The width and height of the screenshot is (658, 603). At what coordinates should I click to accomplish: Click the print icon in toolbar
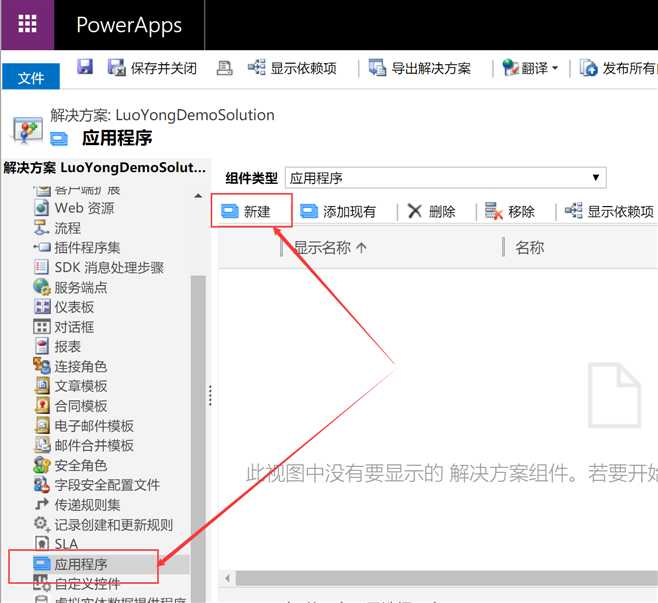point(224,67)
